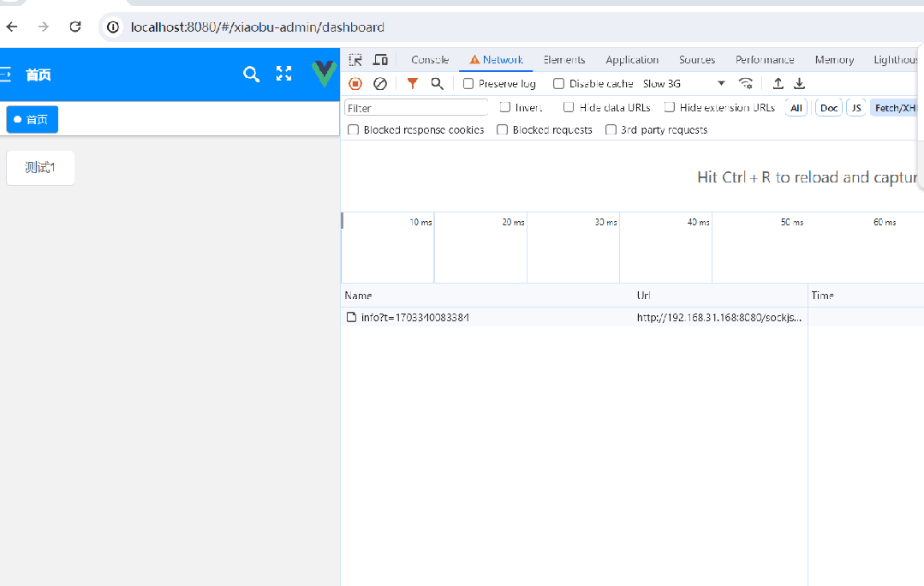The height and width of the screenshot is (586, 924).
Task: Click the 测试1 button
Action: click(x=40, y=168)
